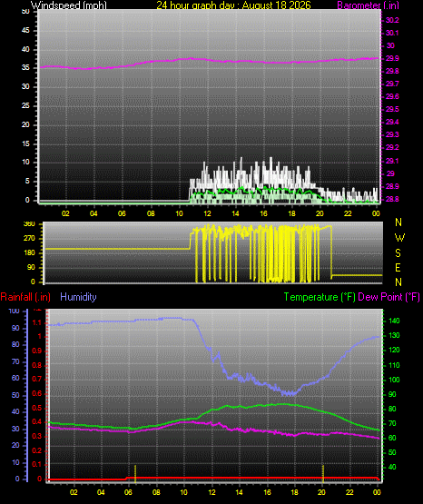Click the 'Barometer (.in)' axis title
Screen dimensions: 423x504
click(x=368, y=5)
